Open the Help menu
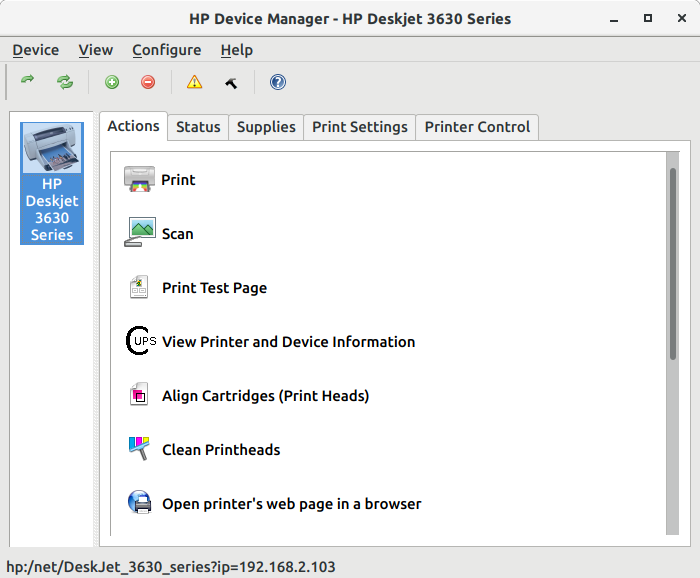The height and width of the screenshot is (578, 700). click(237, 50)
